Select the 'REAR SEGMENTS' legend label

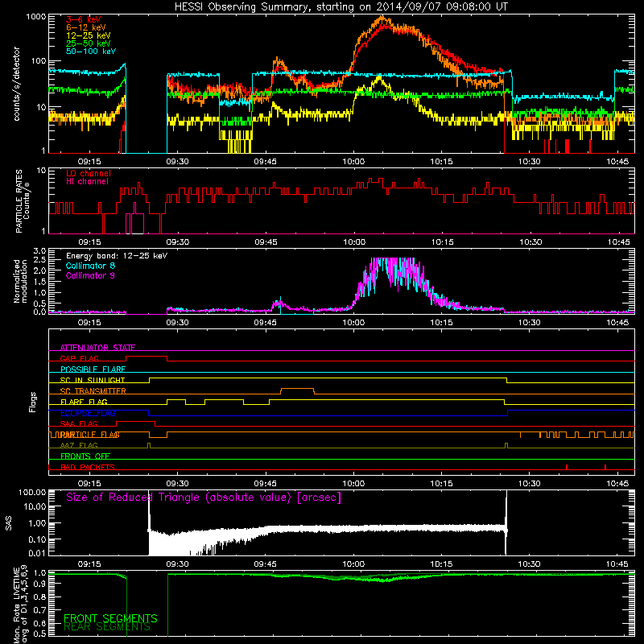[x=108, y=628]
